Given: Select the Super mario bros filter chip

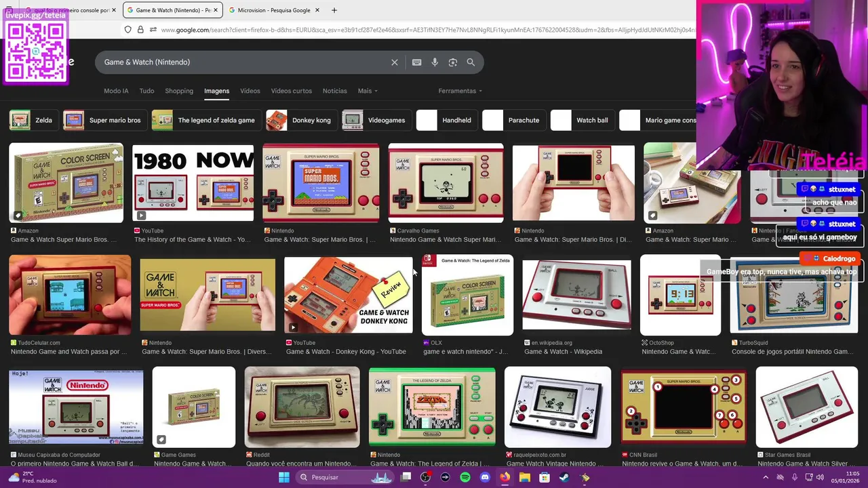Looking at the screenshot, I should coord(104,120).
